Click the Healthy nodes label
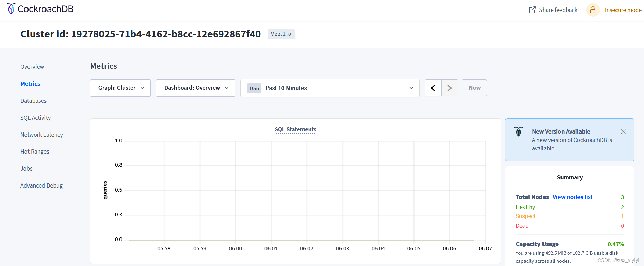 point(525,207)
